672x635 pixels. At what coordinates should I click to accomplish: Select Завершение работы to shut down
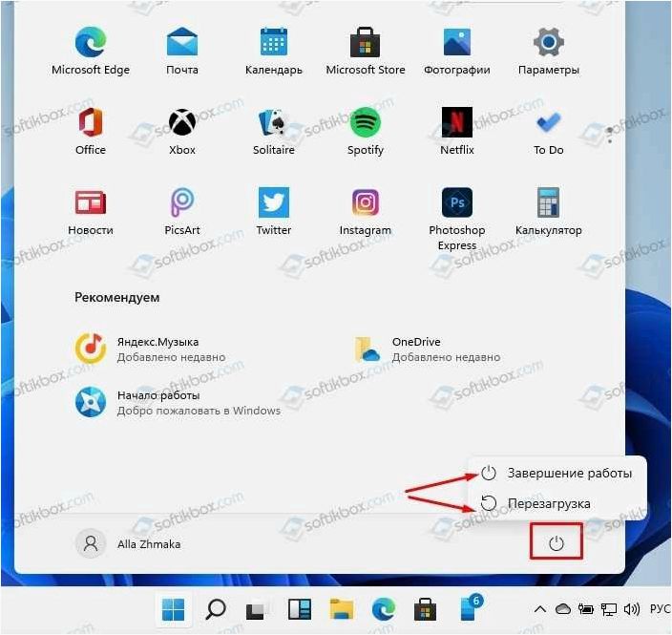click(556, 473)
